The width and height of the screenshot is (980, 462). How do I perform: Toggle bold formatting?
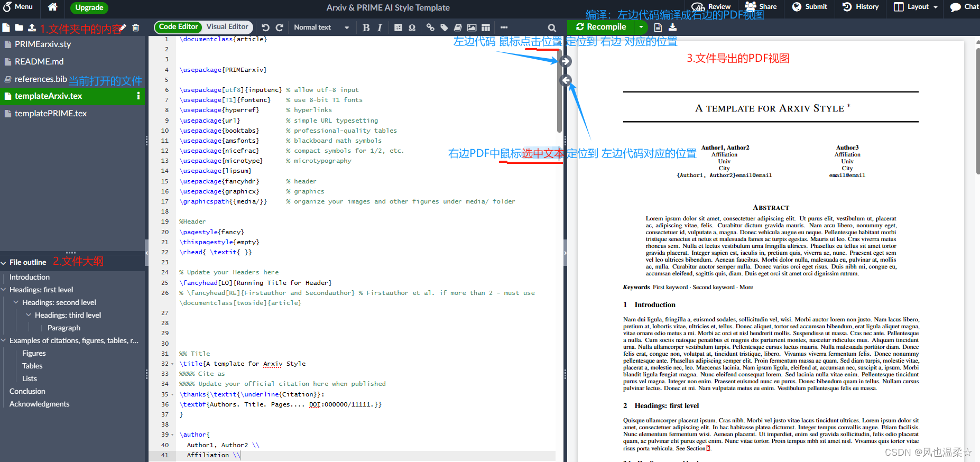pos(366,27)
